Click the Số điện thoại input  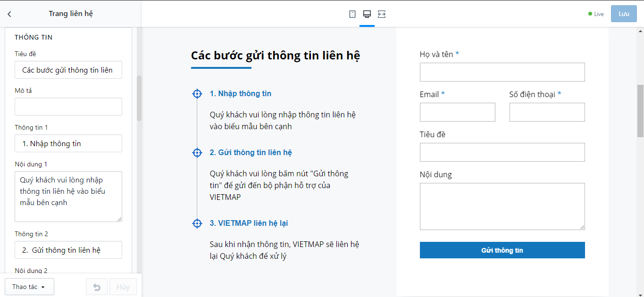coord(547,112)
